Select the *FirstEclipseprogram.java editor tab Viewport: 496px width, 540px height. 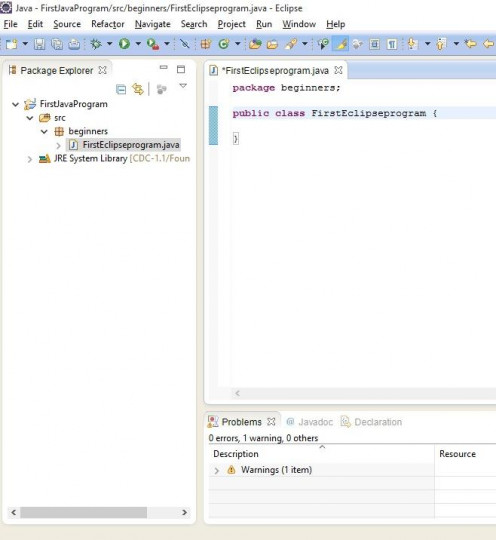coord(275,71)
